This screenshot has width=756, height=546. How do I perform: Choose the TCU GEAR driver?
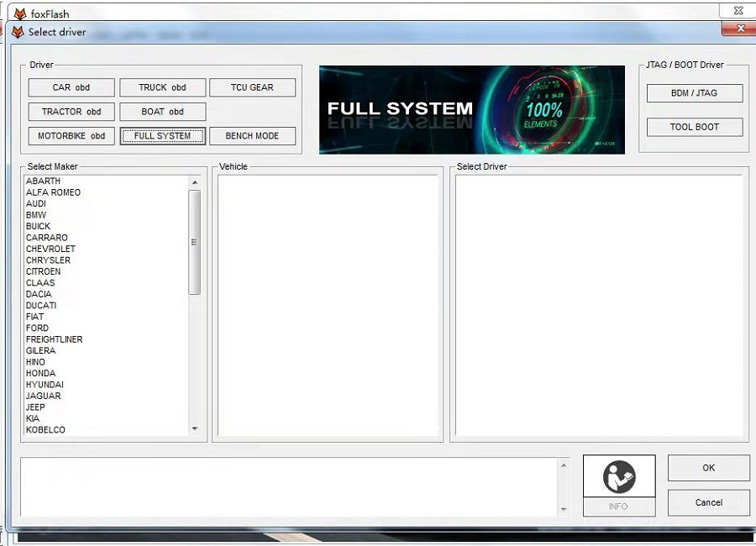click(252, 87)
